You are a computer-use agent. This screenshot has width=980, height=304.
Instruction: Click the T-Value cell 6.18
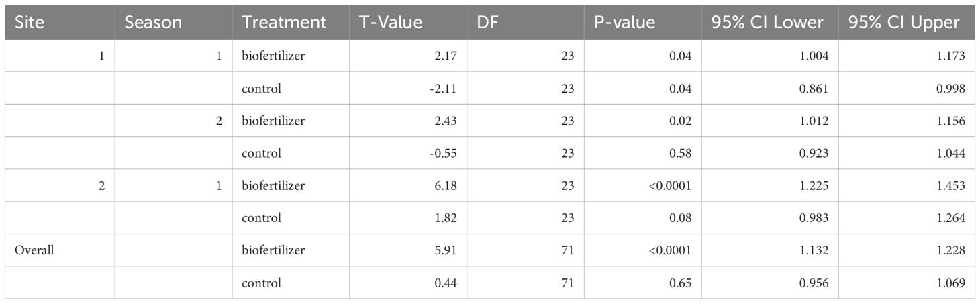446,186
